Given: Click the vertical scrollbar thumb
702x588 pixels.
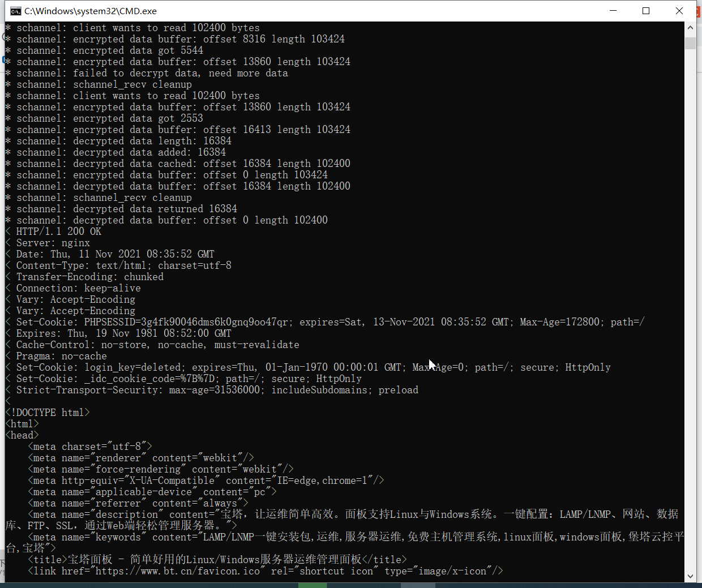Looking at the screenshot, I should (690, 44).
